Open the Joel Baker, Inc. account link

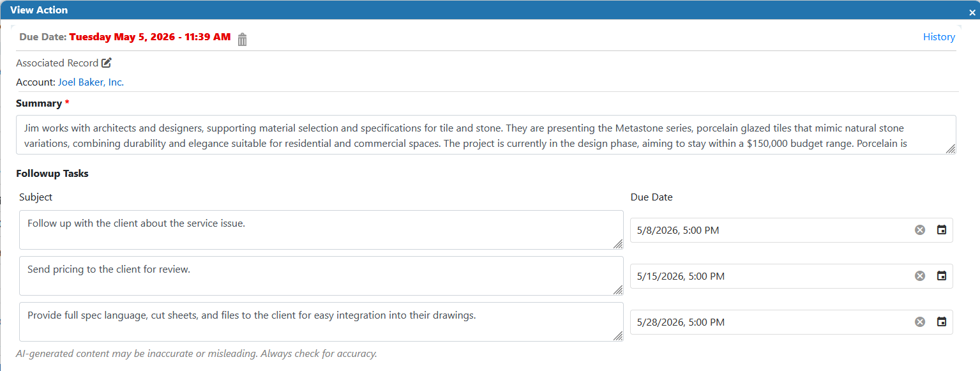pos(91,82)
